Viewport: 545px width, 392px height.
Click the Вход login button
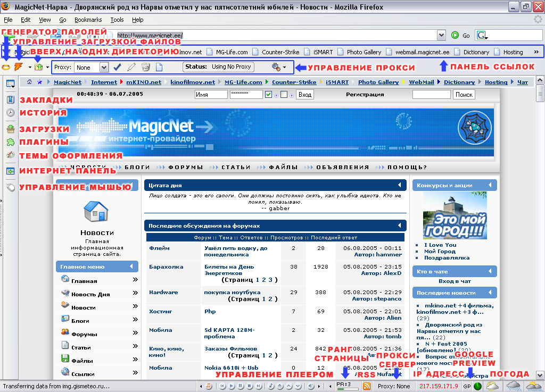(305, 95)
